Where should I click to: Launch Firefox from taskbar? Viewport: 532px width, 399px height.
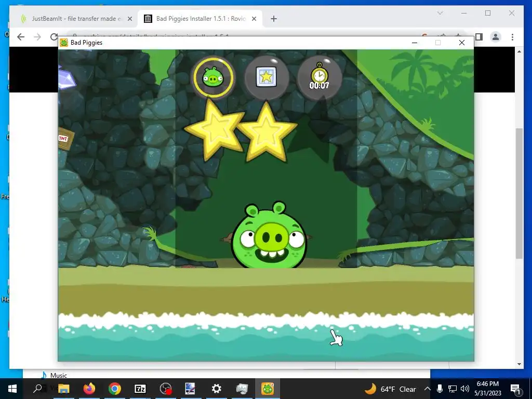[89, 389]
